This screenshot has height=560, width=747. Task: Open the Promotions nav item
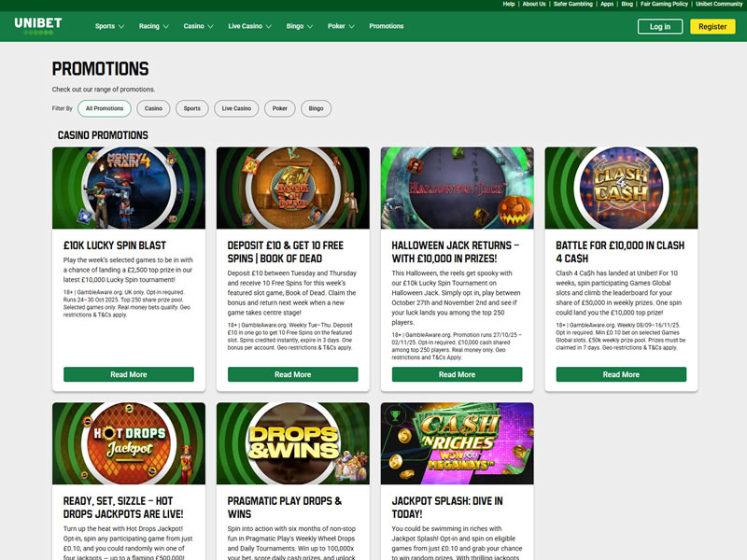387,26
